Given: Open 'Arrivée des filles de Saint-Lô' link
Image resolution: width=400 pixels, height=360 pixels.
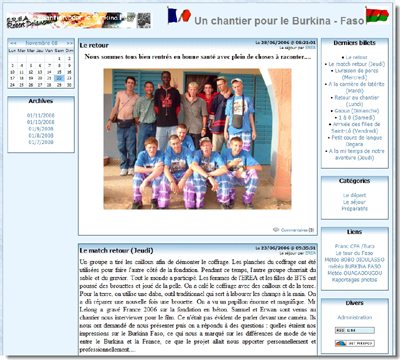Looking at the screenshot, I should tap(356, 127).
